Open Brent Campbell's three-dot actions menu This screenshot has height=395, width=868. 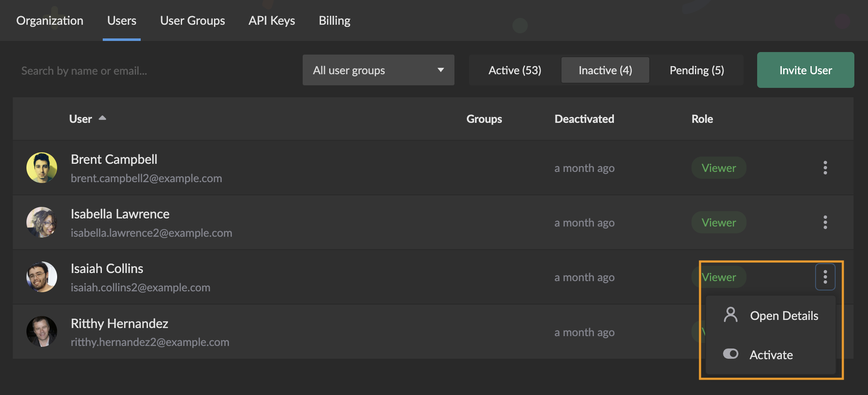click(x=825, y=168)
